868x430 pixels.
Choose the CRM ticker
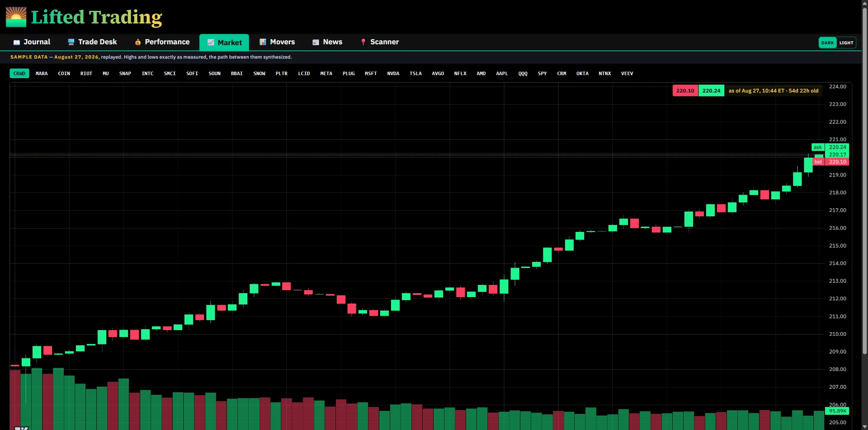(x=562, y=73)
